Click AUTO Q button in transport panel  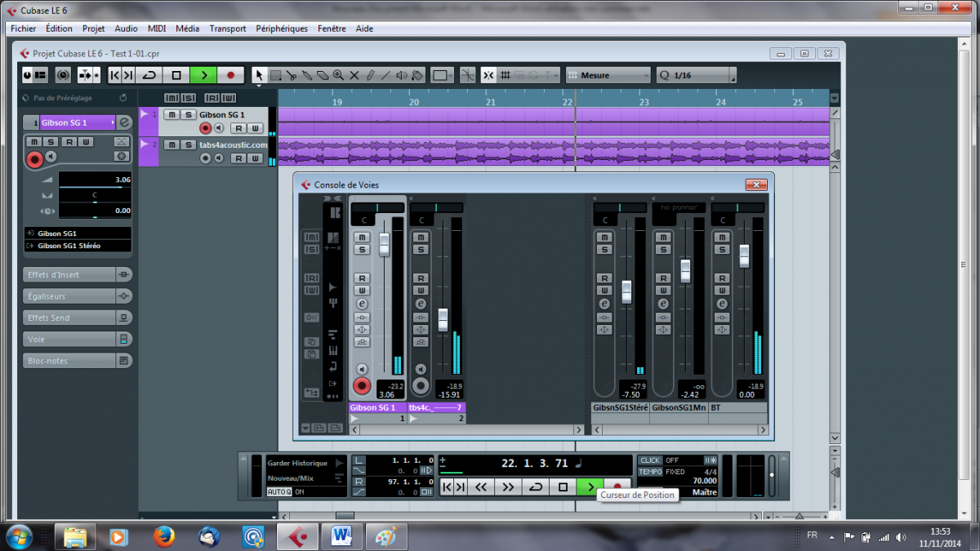279,491
